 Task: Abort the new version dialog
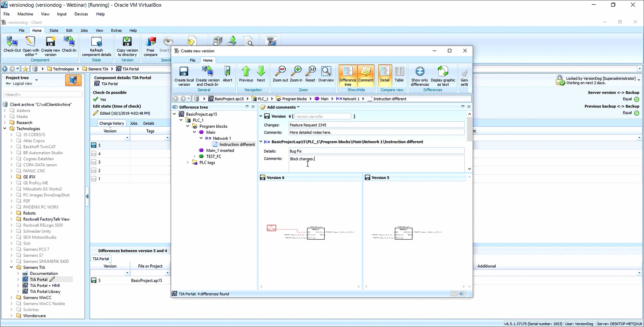click(x=227, y=74)
